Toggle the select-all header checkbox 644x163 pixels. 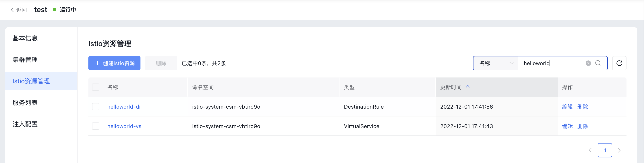tap(96, 87)
